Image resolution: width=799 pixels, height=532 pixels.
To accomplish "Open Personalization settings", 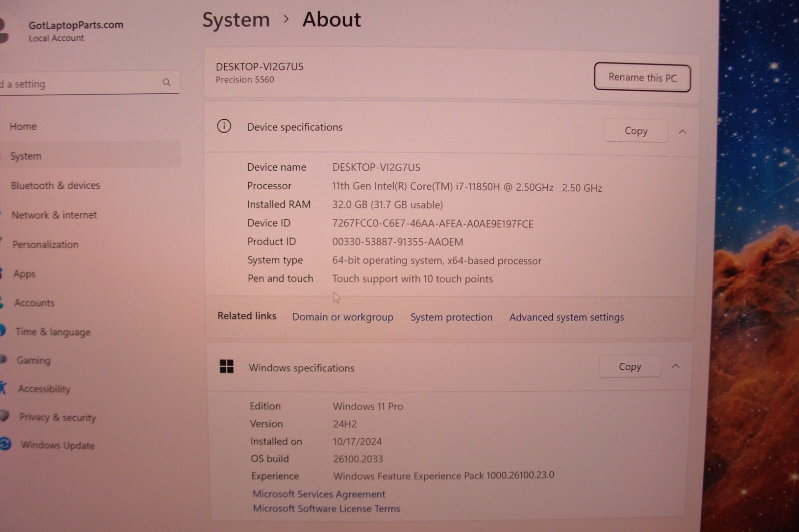I will (x=45, y=245).
